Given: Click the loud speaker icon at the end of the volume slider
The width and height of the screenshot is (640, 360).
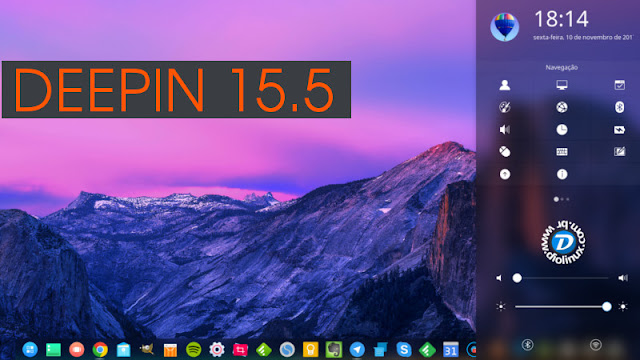Looking at the screenshot, I should tap(623, 278).
